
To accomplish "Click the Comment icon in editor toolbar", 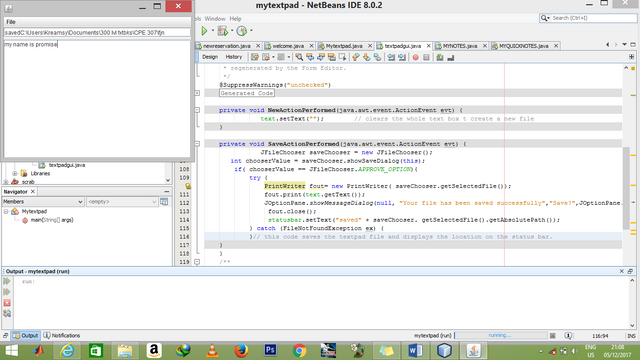I will (x=440, y=58).
